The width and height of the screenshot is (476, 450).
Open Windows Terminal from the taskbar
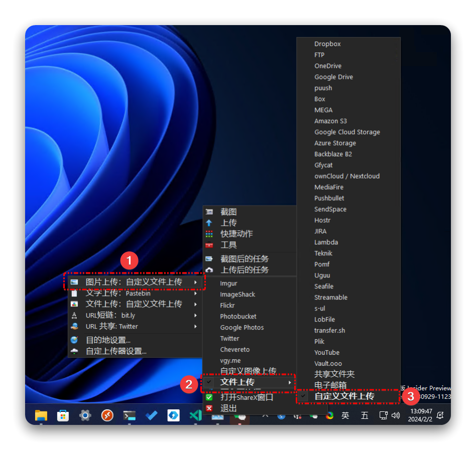point(130,415)
